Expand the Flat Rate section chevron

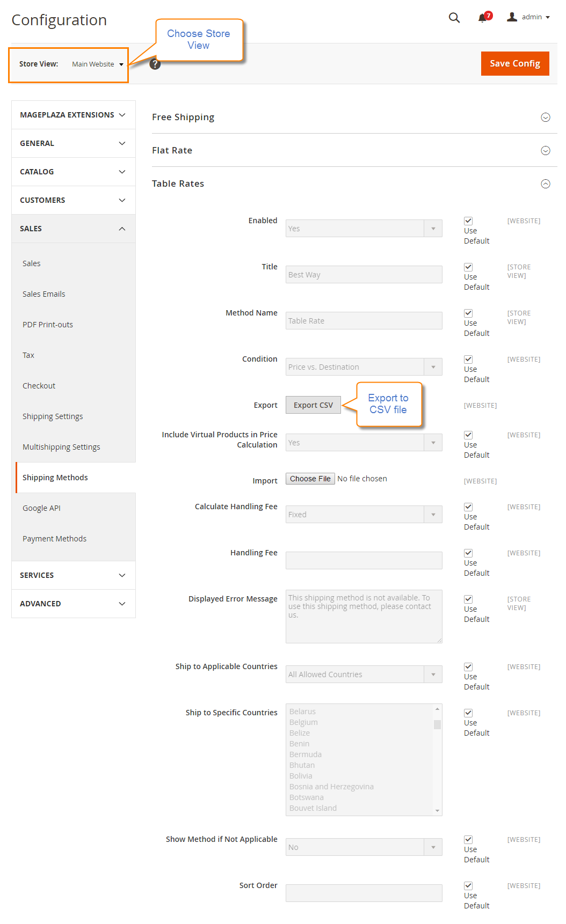546,151
